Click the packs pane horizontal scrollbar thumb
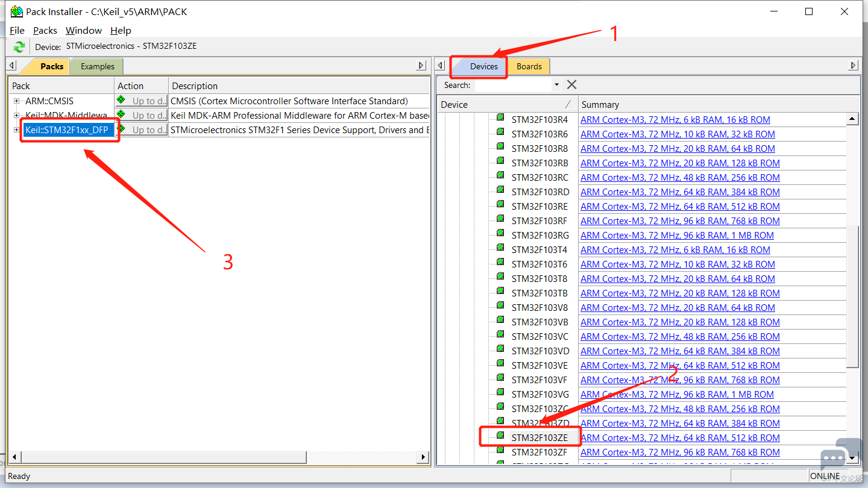 [164, 457]
